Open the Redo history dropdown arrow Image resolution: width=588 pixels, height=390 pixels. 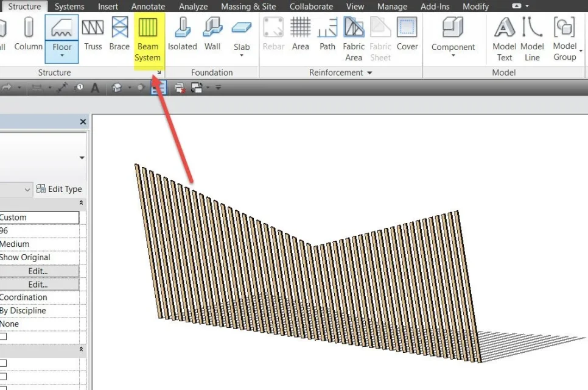19,88
